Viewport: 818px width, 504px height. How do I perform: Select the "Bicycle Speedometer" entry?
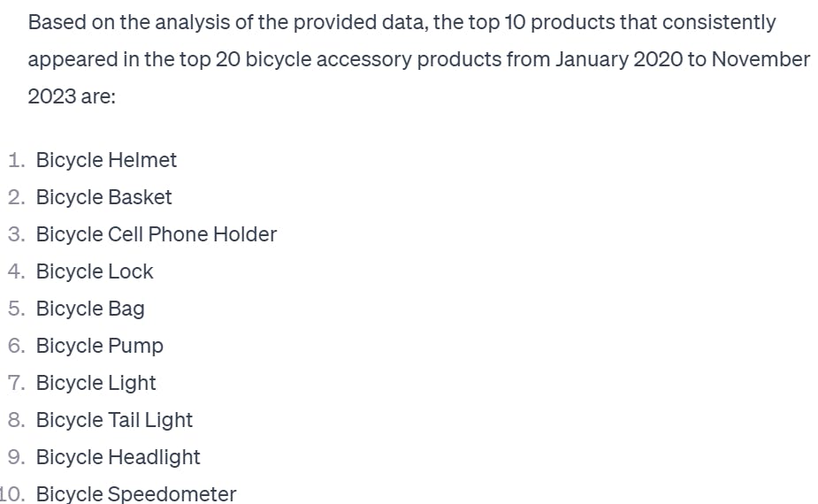[136, 493]
